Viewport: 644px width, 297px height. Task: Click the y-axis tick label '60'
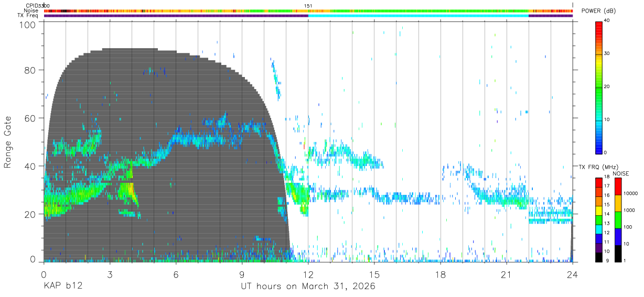click(x=31, y=118)
